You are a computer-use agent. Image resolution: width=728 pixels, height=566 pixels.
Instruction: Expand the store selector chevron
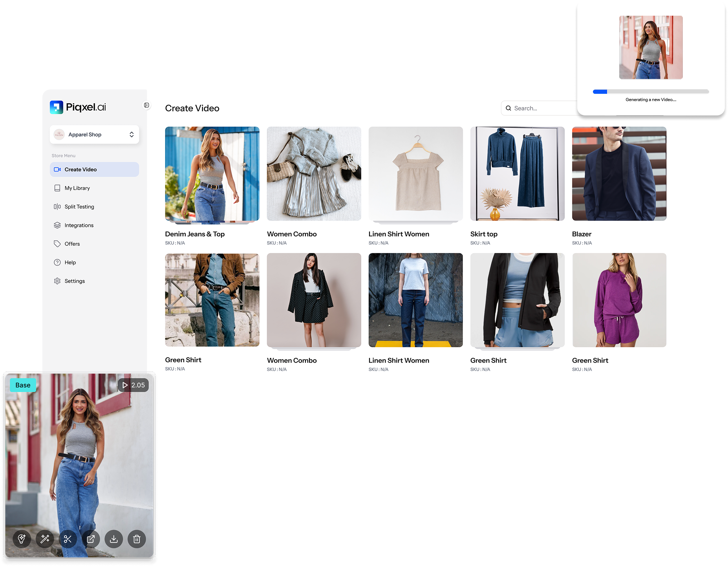[x=132, y=134]
